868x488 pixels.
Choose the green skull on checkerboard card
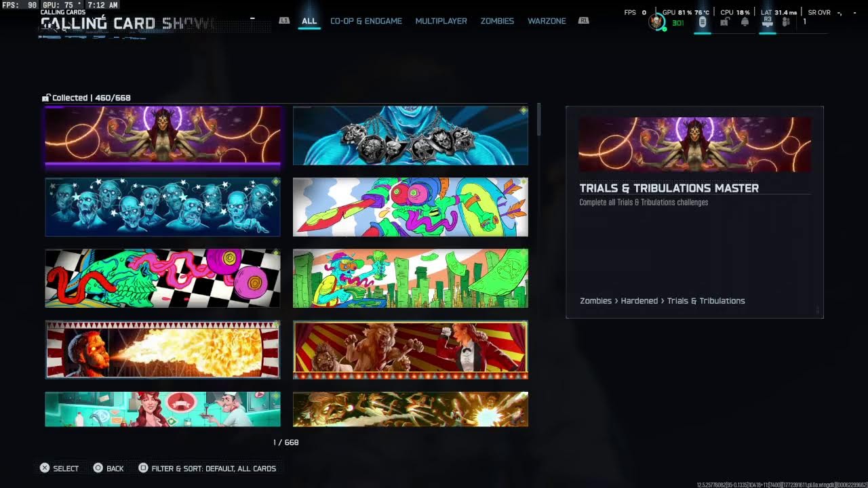click(x=163, y=279)
